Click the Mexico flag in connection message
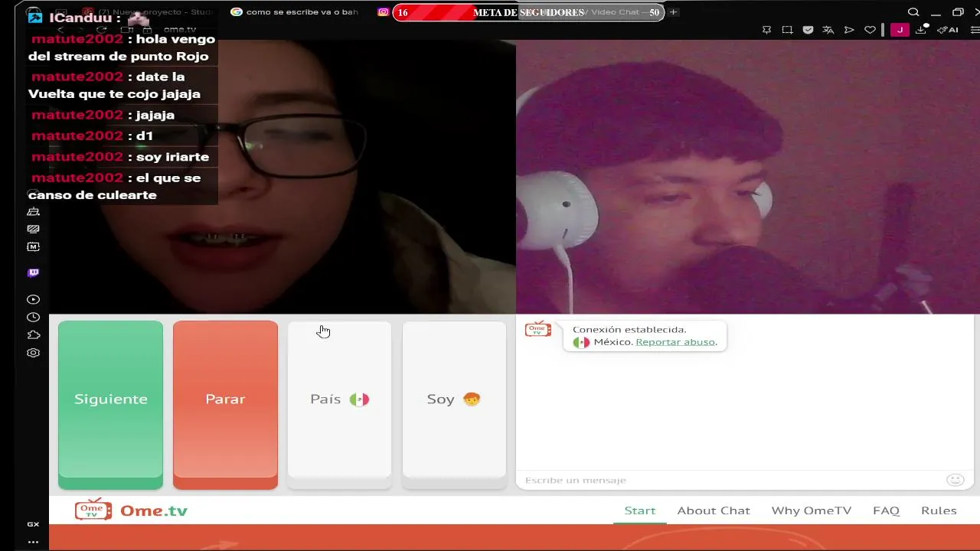The width and height of the screenshot is (980, 551). [x=581, y=342]
